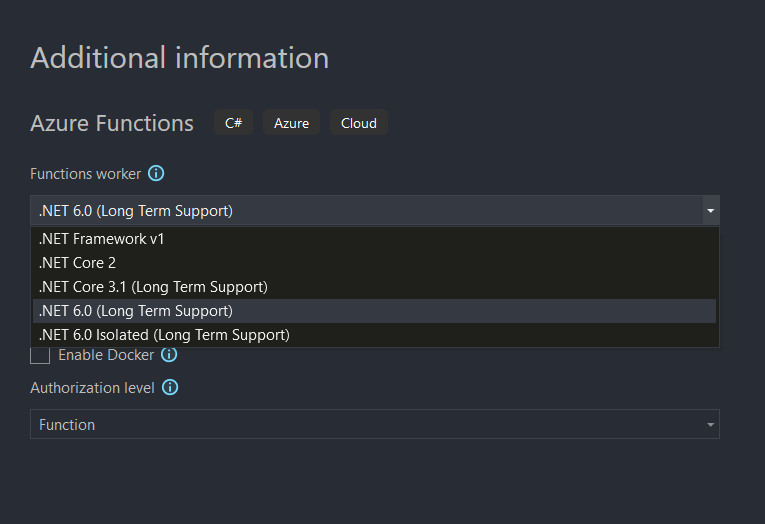This screenshot has width=765, height=524.
Task: Click the Functions worker label
Action: (x=85, y=174)
